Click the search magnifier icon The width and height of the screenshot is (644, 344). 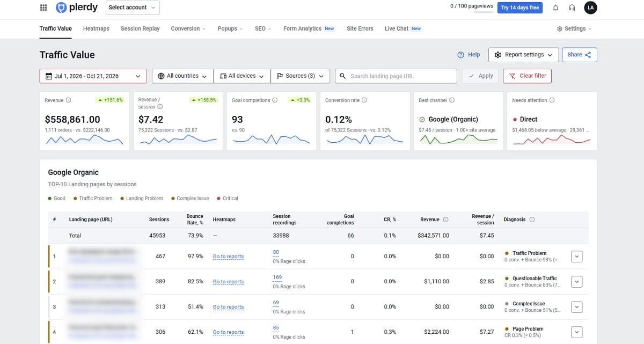coord(343,76)
